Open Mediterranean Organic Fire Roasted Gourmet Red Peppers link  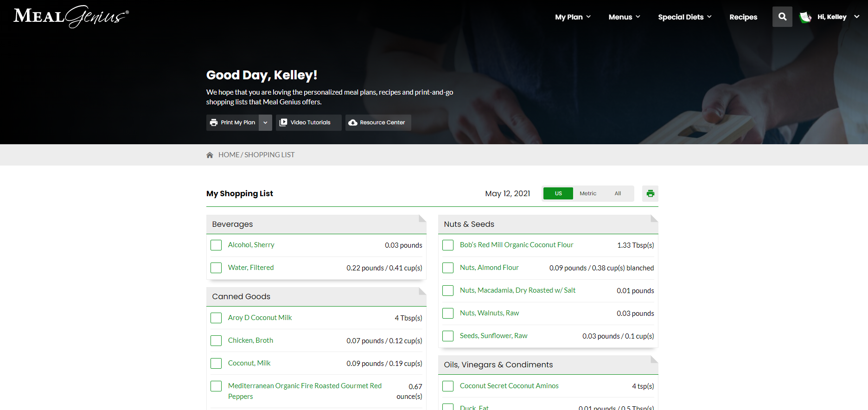coord(305,391)
